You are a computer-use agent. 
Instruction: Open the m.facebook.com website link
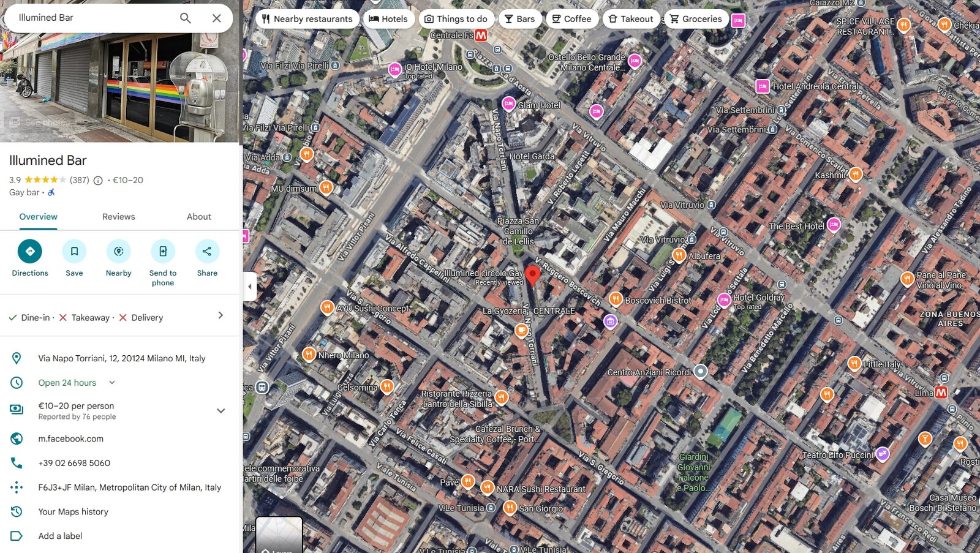click(70, 438)
